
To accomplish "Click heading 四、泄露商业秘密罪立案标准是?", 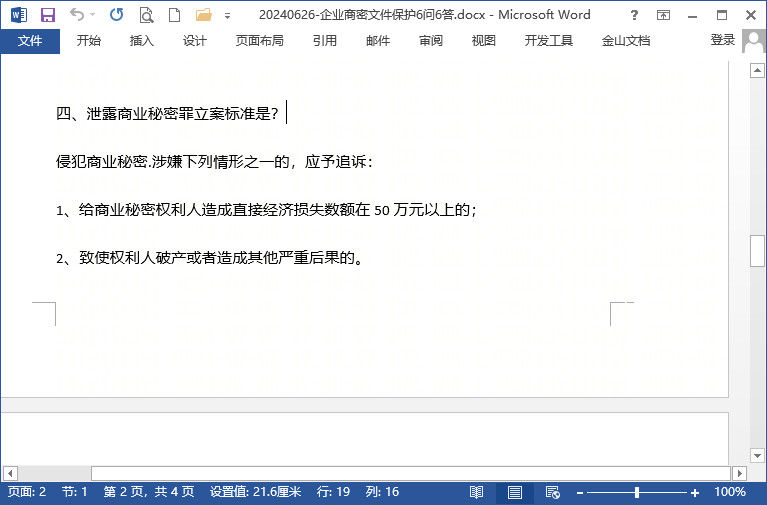I will click(x=167, y=114).
